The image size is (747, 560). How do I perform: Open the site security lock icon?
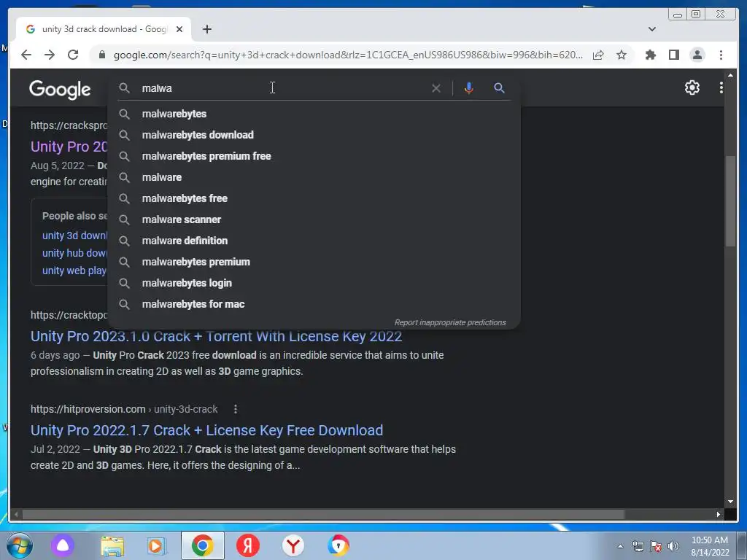coord(101,55)
